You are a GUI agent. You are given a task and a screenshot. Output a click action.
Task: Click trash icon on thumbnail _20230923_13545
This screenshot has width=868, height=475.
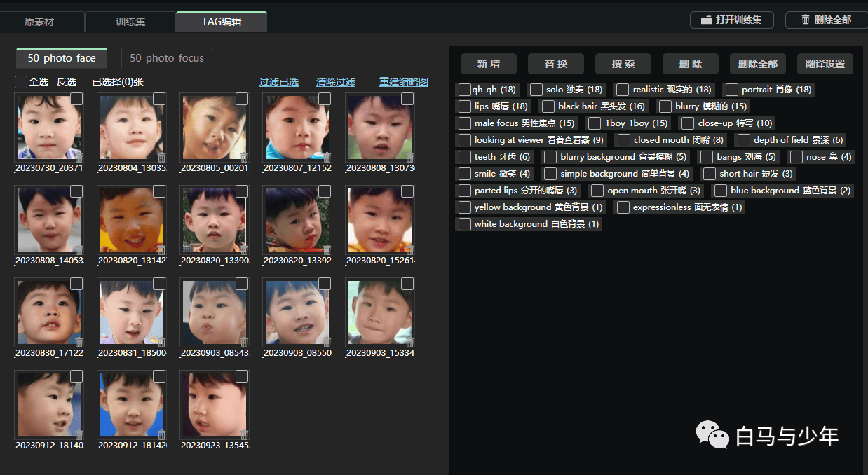(x=244, y=435)
